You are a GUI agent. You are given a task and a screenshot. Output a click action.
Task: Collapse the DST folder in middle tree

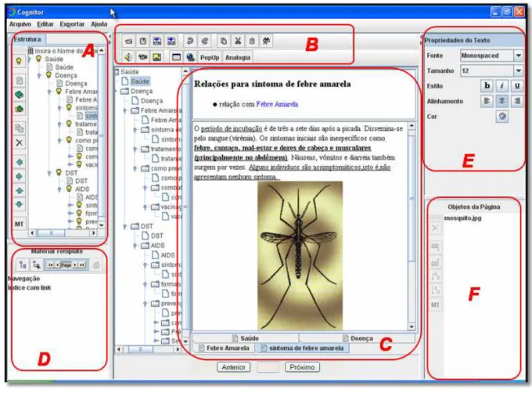(x=125, y=226)
